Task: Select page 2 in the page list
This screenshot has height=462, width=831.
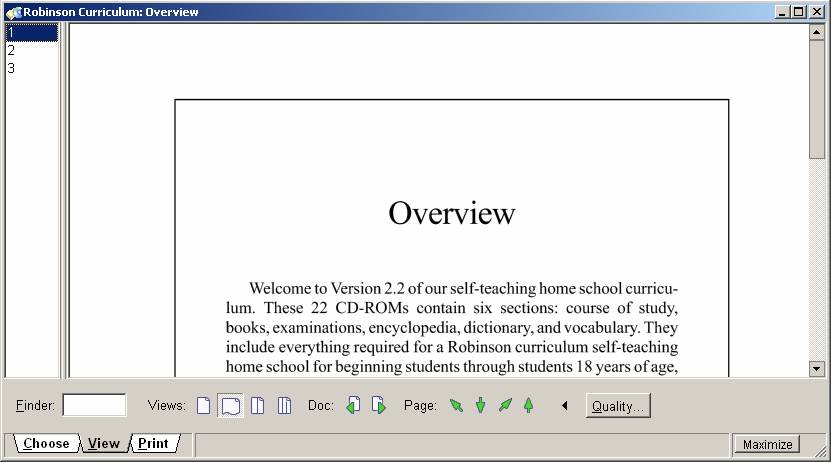Action: click(x=31, y=50)
